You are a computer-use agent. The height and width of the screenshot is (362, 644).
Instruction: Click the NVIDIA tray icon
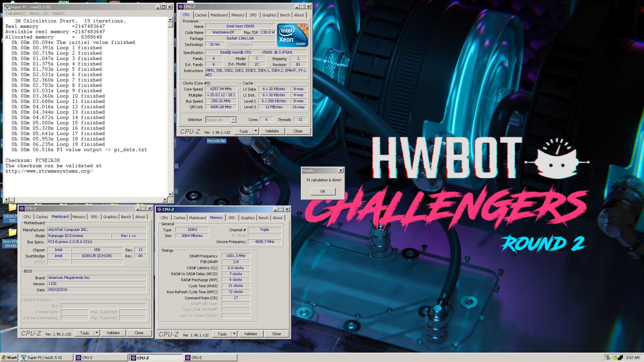pos(614,358)
